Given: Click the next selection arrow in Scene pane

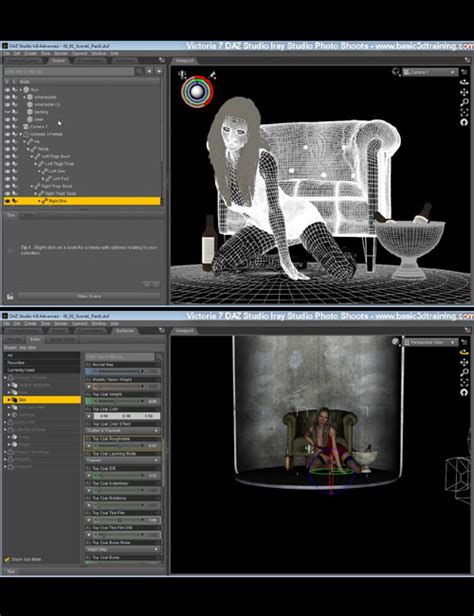Looking at the screenshot, I should pyautogui.click(x=159, y=72).
